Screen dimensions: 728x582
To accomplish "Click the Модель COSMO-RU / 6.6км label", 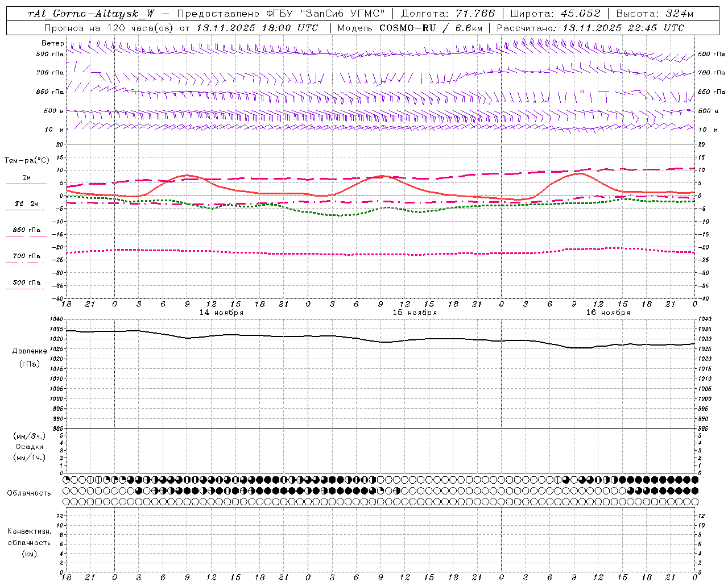I will coord(409,28).
